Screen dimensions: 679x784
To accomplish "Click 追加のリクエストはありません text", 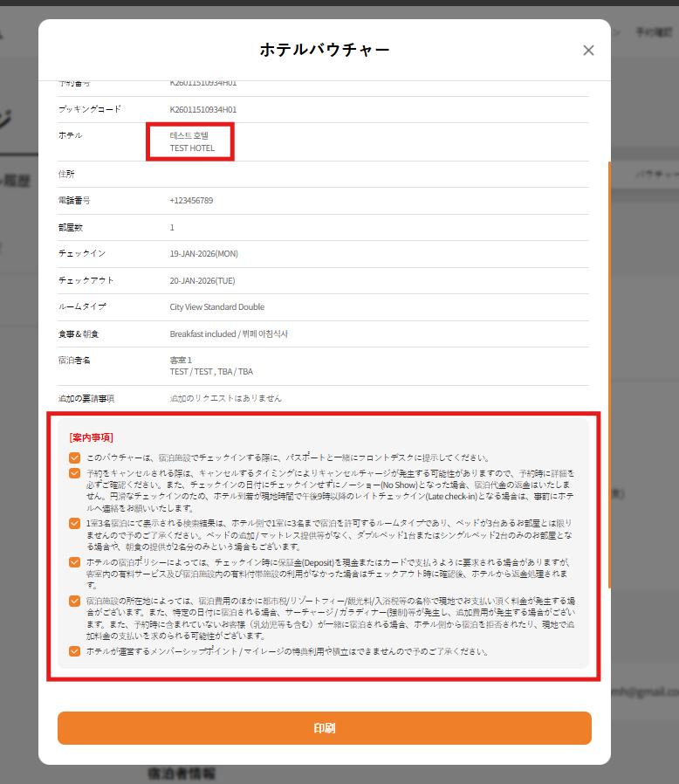I will pos(225,398).
